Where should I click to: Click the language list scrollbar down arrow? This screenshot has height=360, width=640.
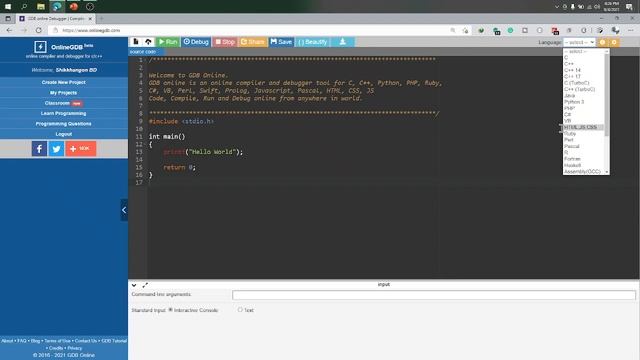(607, 172)
